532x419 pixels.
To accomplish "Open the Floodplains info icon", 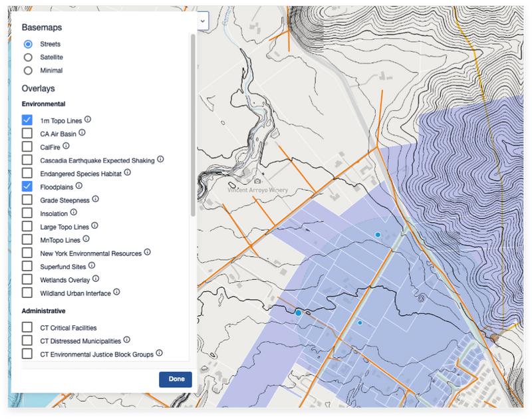I will point(80,186).
